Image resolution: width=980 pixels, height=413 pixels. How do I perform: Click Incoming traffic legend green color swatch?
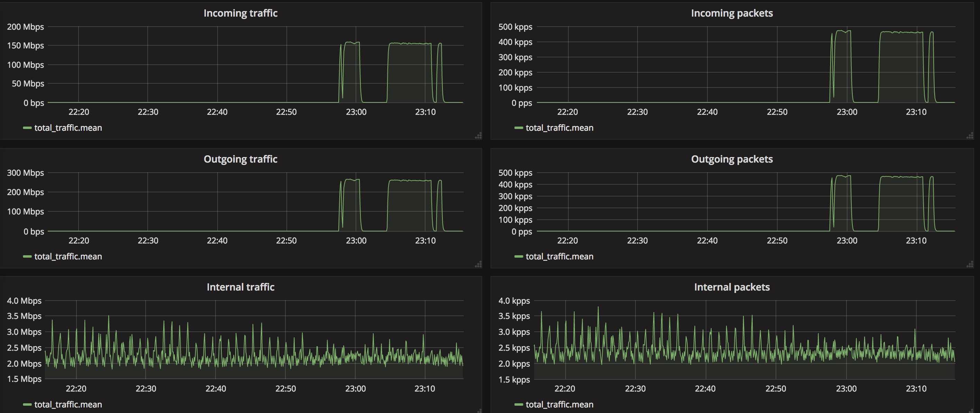click(x=27, y=128)
